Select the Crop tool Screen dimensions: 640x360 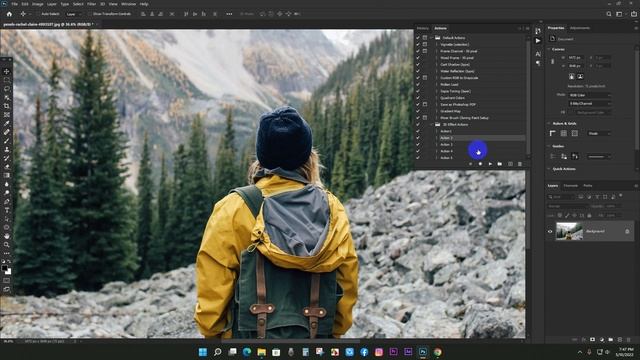point(7,106)
